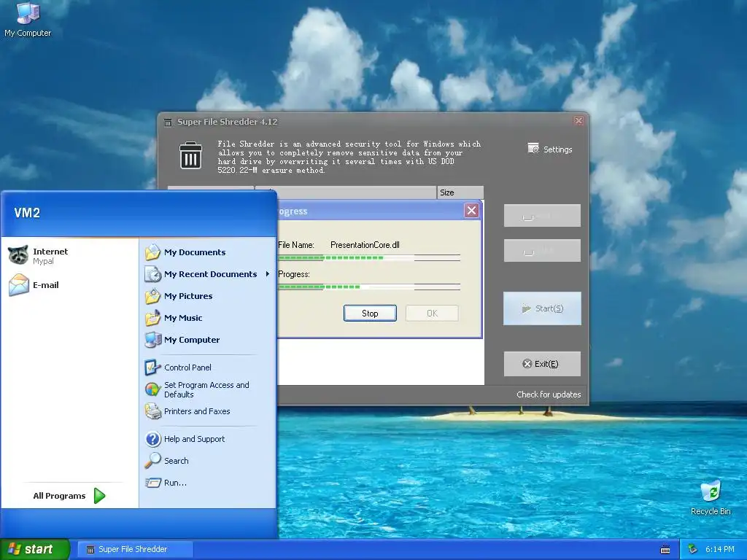This screenshot has height=560, width=747.
Task: Open My Pictures from the Start menu
Action: pyautogui.click(x=179, y=296)
